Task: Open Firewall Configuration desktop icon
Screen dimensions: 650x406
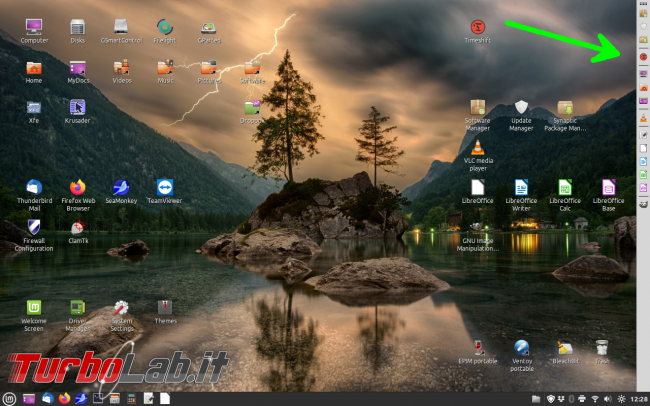Action: coord(34,227)
